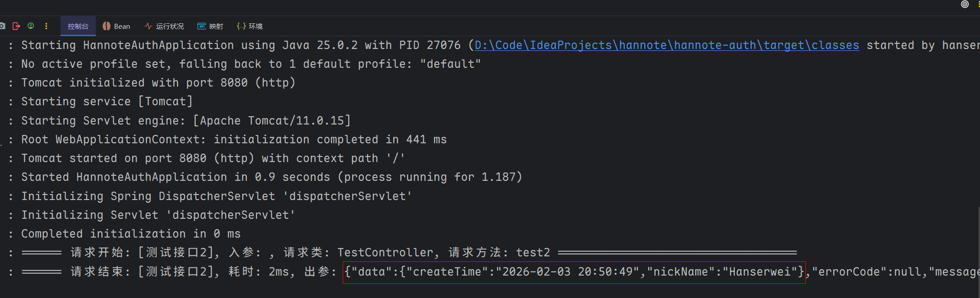Click the 'Root WebApplicationContext' log line
The height and width of the screenshot is (298, 980).
click(x=234, y=140)
